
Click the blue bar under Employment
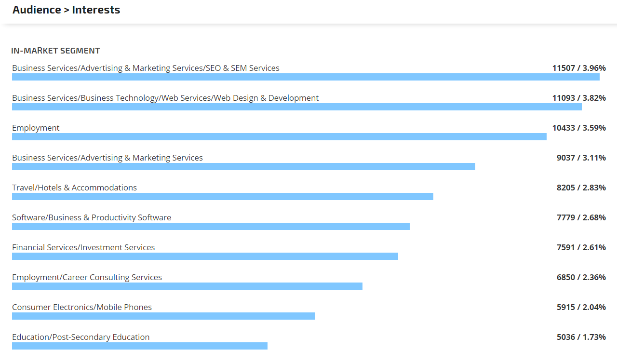coord(279,137)
